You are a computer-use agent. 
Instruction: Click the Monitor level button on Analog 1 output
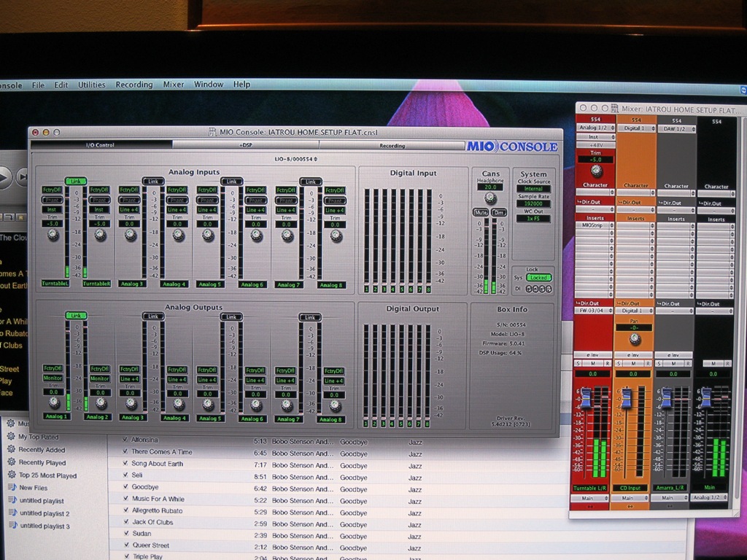point(53,378)
